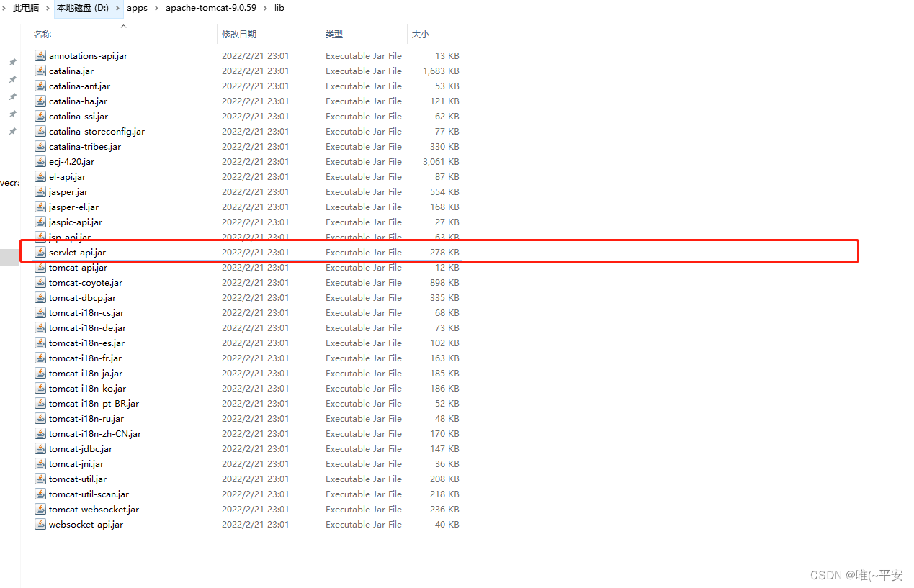Click the catalina-ha.jar file icon
Image resolution: width=914 pixels, height=588 pixels.
(40, 101)
